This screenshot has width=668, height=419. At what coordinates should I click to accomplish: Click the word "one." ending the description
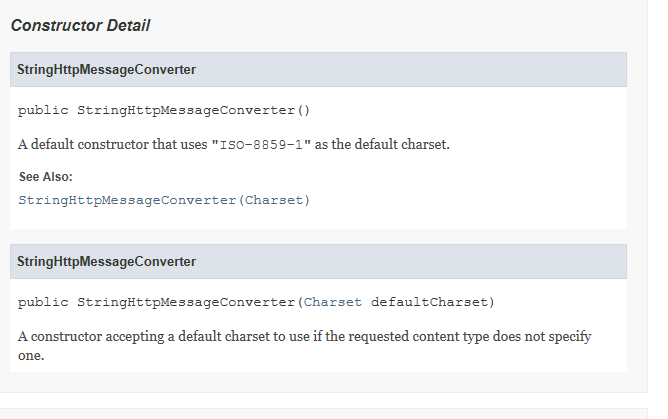[31, 356]
